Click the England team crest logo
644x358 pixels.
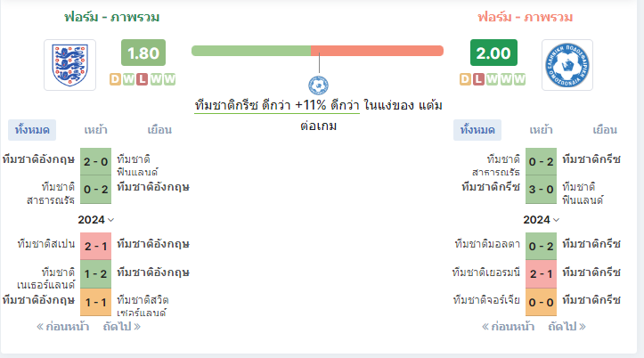[69, 65]
